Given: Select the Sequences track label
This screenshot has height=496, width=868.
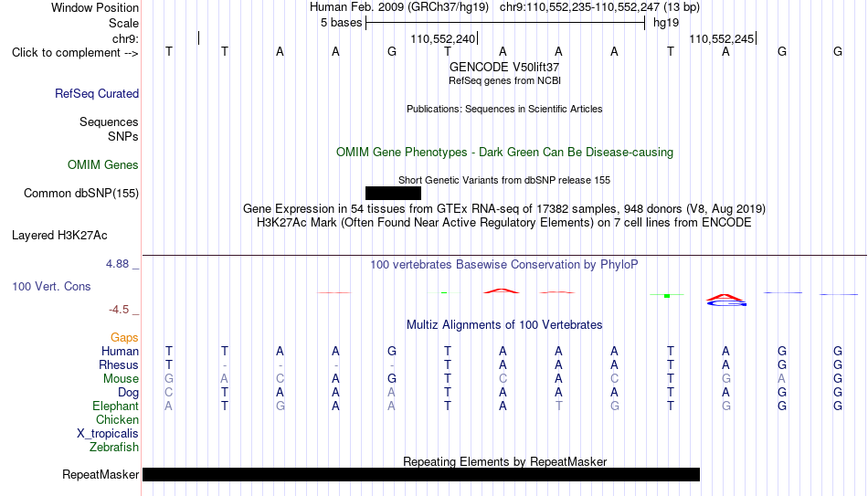Looking at the screenshot, I should coord(109,121).
